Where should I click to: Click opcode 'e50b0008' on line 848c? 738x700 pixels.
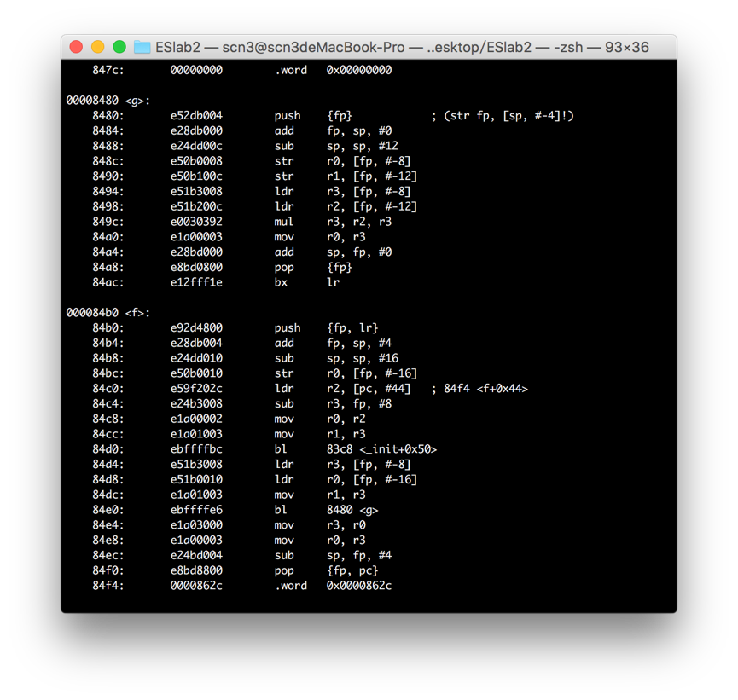(196, 161)
